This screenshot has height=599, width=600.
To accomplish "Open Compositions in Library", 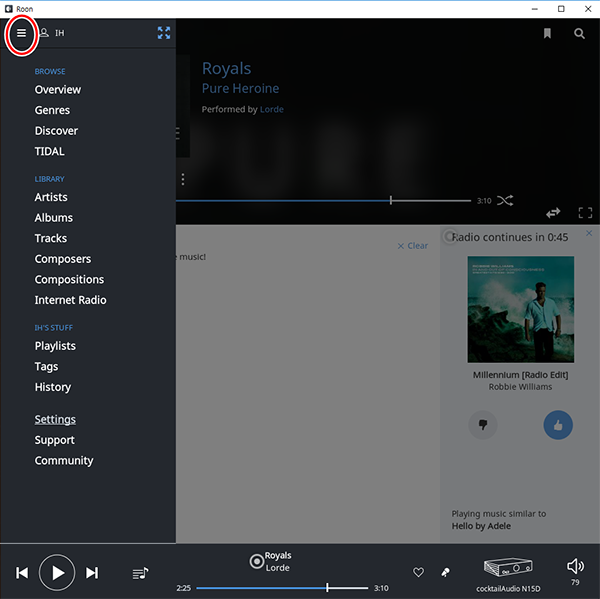I will (x=69, y=280).
